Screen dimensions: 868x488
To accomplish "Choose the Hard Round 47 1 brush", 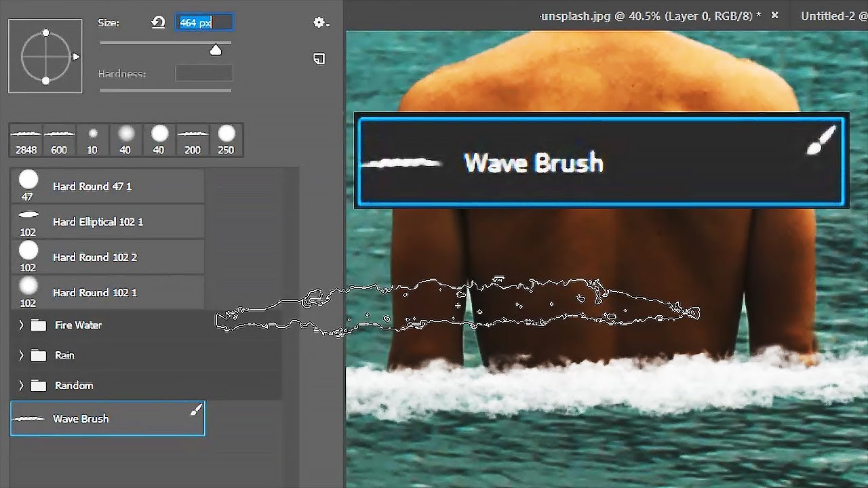I will (108, 186).
